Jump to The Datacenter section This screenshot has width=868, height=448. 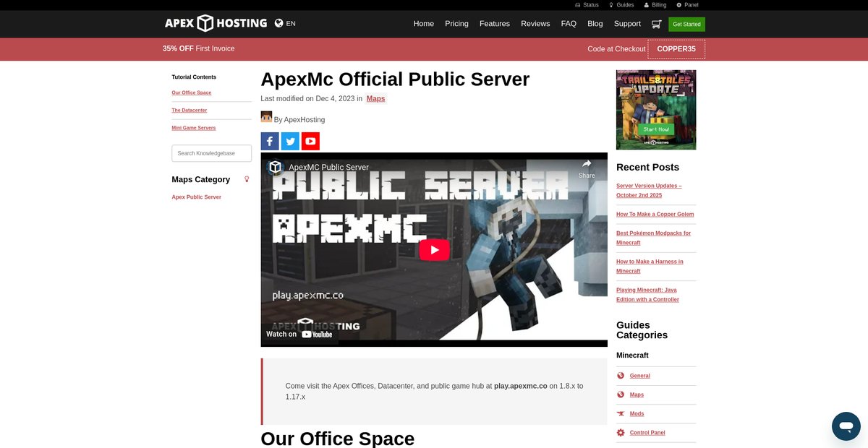click(x=190, y=110)
